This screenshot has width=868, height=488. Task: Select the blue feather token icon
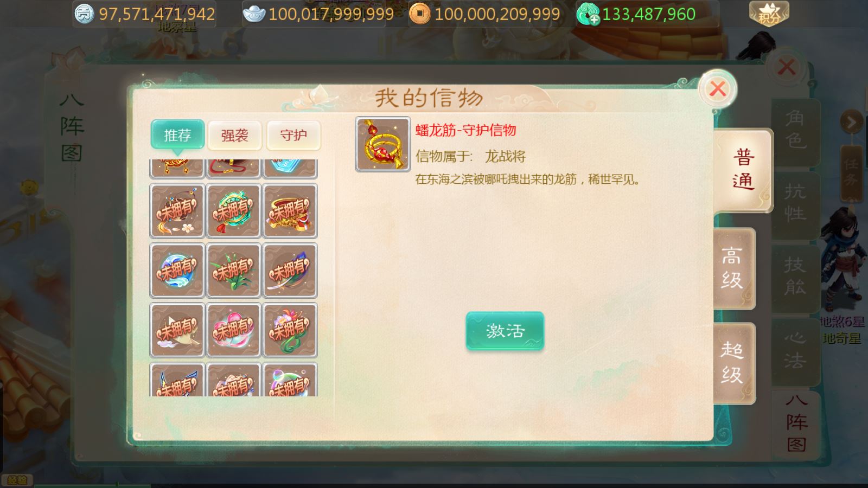point(290,270)
